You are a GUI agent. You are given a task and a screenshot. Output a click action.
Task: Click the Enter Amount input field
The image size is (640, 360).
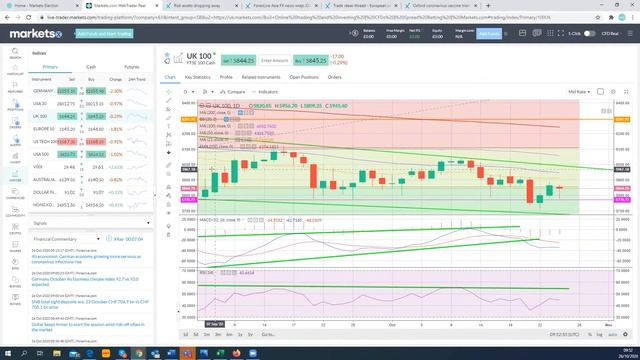point(275,60)
